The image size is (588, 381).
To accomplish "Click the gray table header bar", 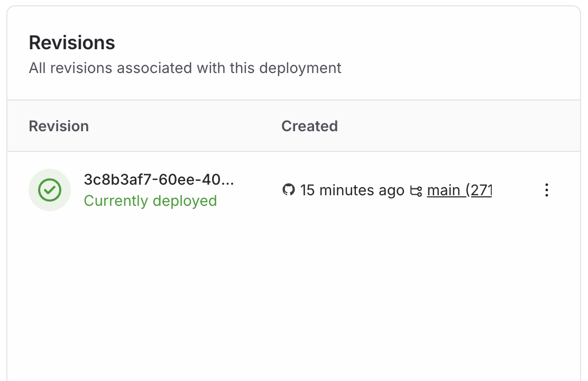I will pyautogui.click(x=293, y=126).
